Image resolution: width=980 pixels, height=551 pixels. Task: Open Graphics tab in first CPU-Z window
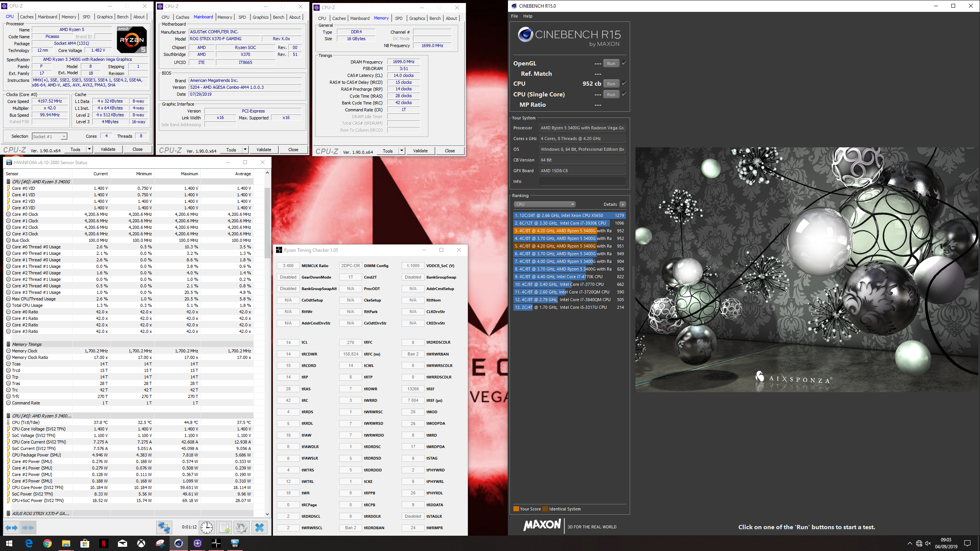tap(105, 17)
